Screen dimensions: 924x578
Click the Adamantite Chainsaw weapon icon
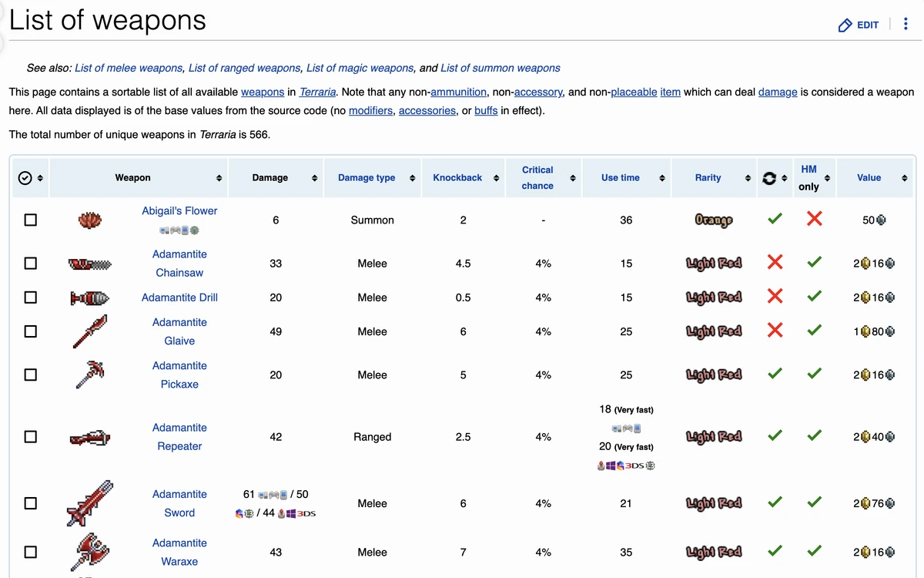(89, 263)
